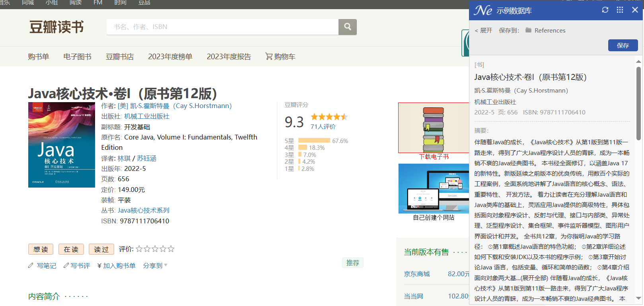
Task: Mark the book as 读过
Action: point(101,249)
